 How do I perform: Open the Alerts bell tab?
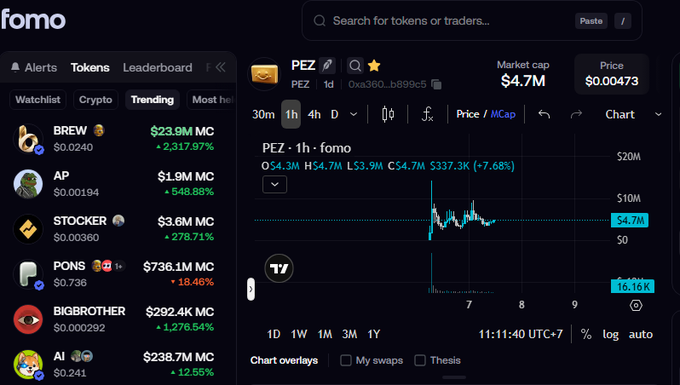(34, 68)
